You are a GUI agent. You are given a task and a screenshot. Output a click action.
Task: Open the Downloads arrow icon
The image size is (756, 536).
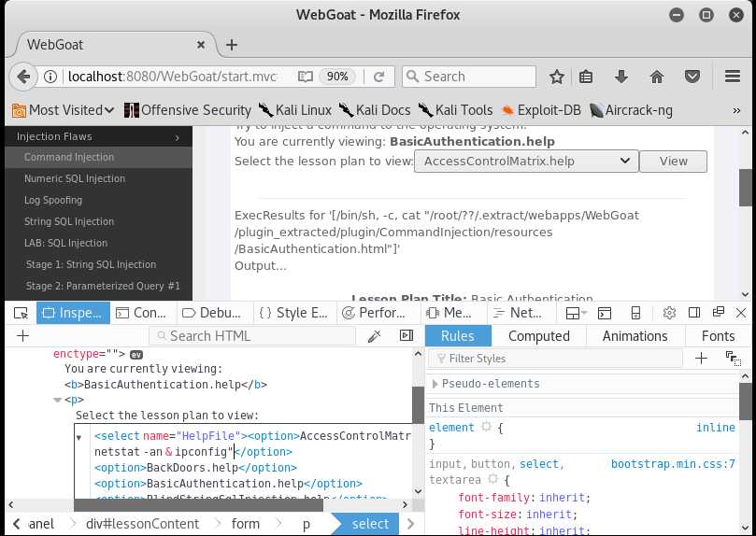point(621,77)
